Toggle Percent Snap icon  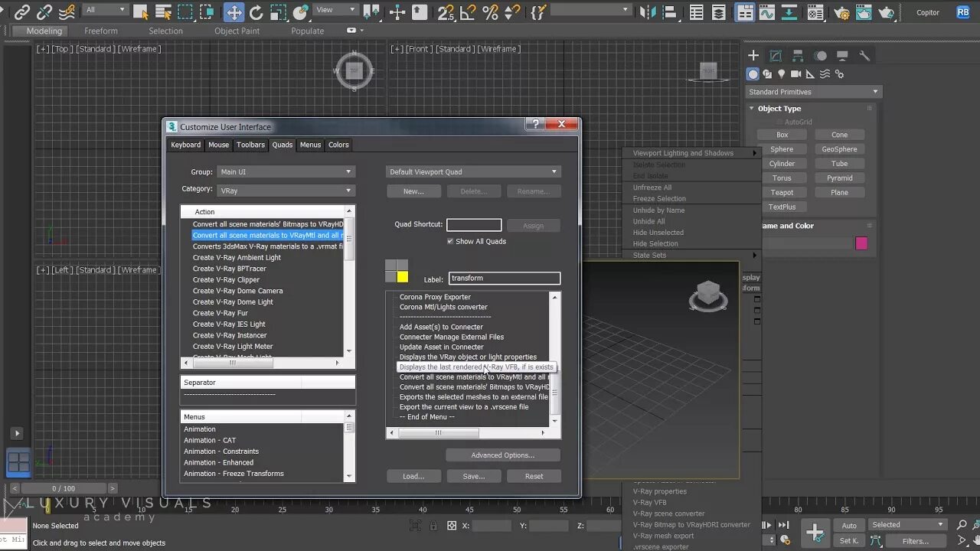tap(491, 11)
